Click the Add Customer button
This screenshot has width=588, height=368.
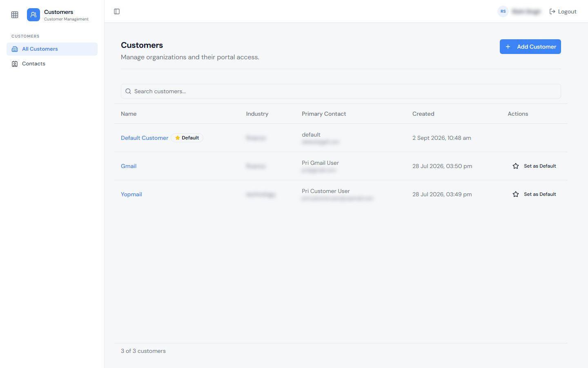coord(530,47)
